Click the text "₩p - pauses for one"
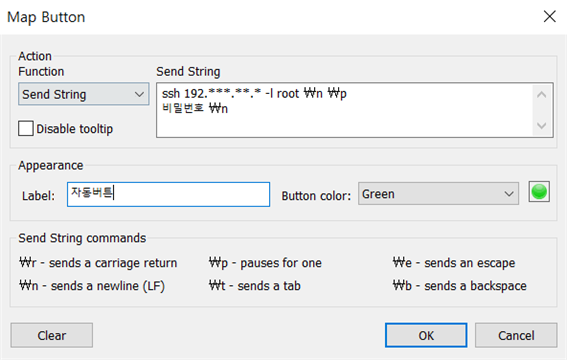Image resolution: width=569 pixels, height=362 pixels. (x=265, y=263)
